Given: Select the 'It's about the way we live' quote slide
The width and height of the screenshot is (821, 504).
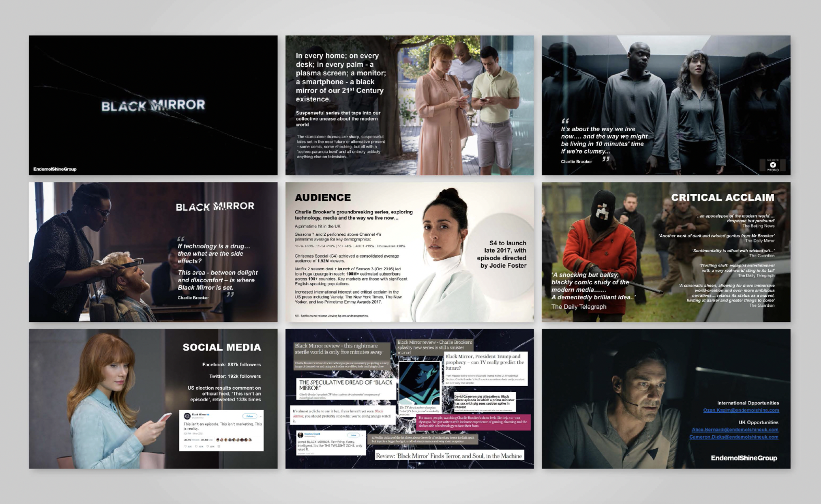Looking at the screenshot, I should (666, 105).
